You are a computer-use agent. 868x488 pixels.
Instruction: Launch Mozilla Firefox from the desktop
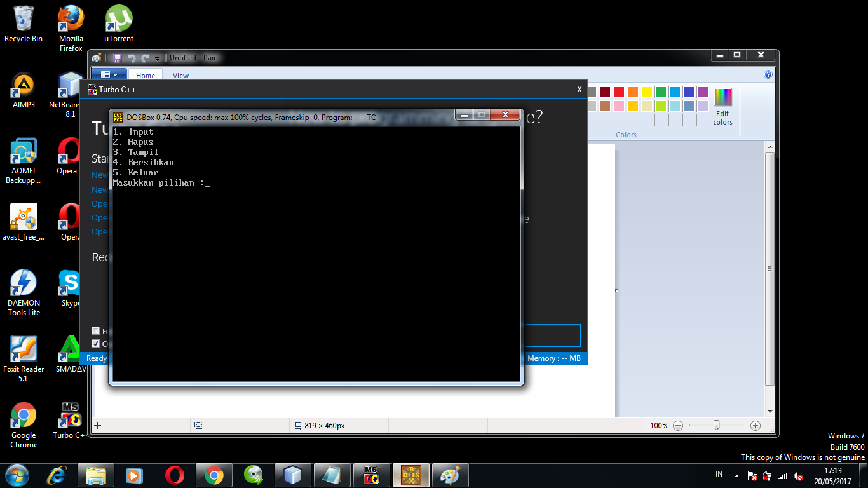71,19
